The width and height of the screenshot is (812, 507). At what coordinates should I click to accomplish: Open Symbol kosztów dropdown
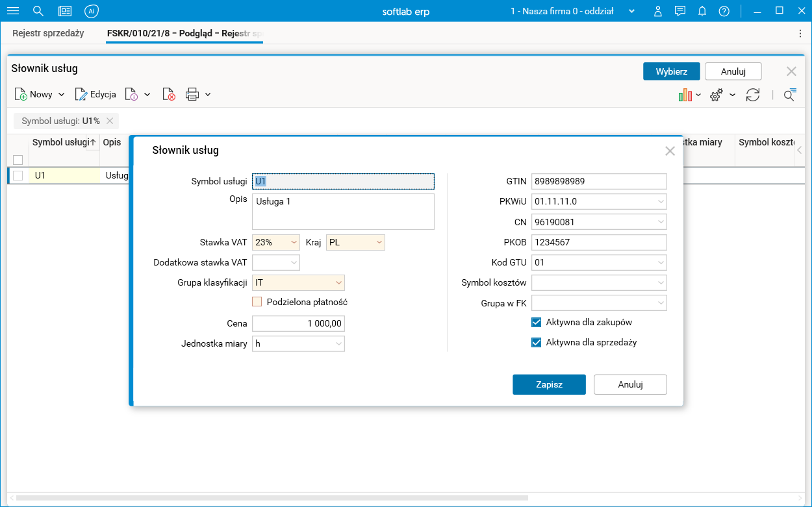(x=661, y=283)
